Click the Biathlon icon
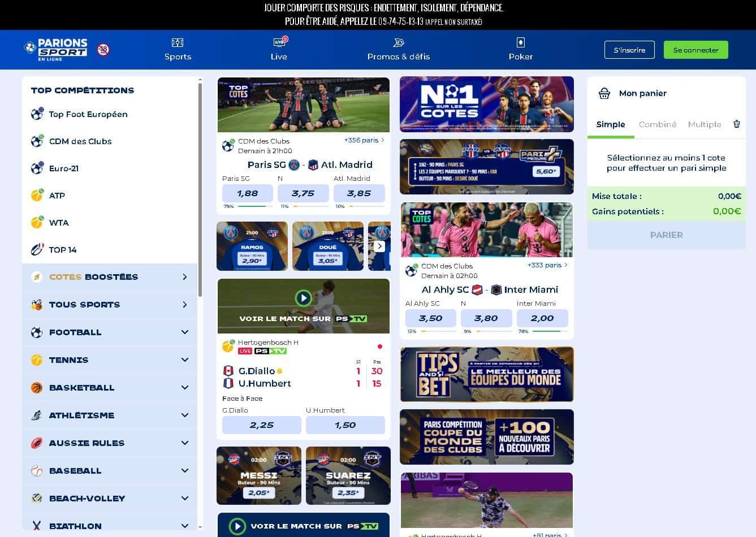This screenshot has height=537, width=756. 37,526
